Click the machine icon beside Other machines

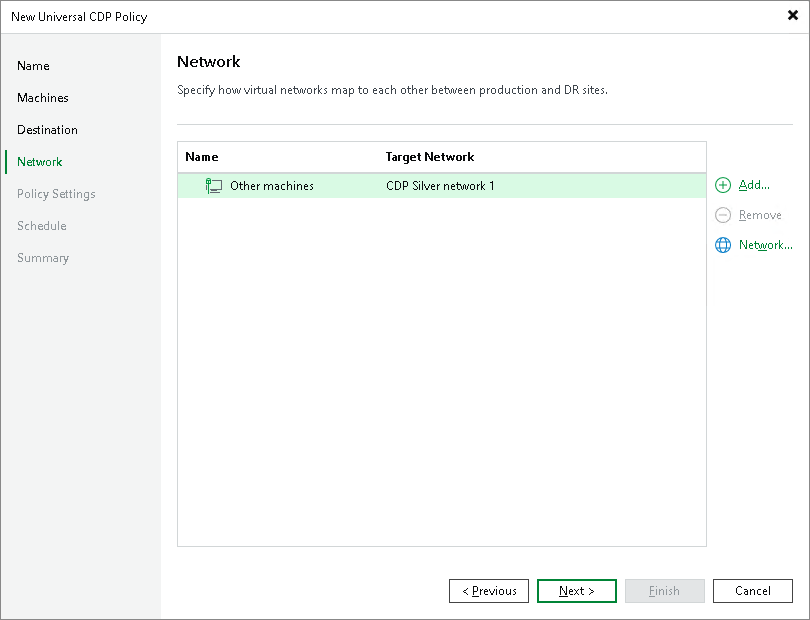[213, 185]
